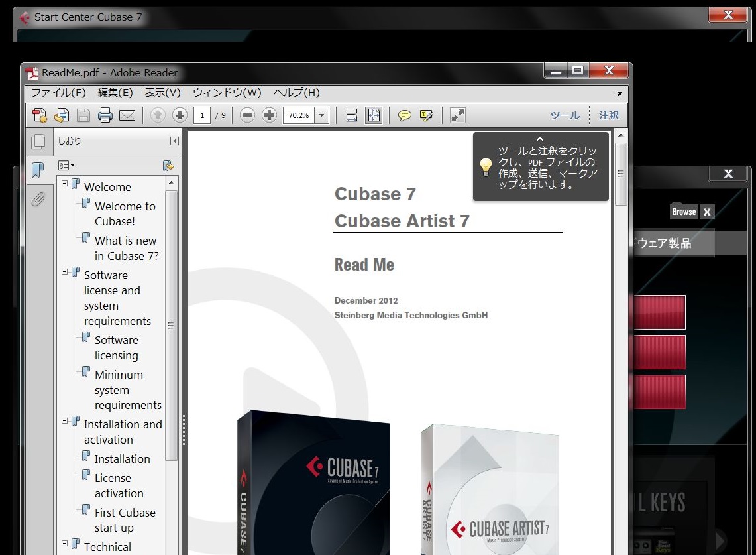This screenshot has height=555, width=756.
Task: Collapse the Technical bookmark node
Action: tap(65, 544)
